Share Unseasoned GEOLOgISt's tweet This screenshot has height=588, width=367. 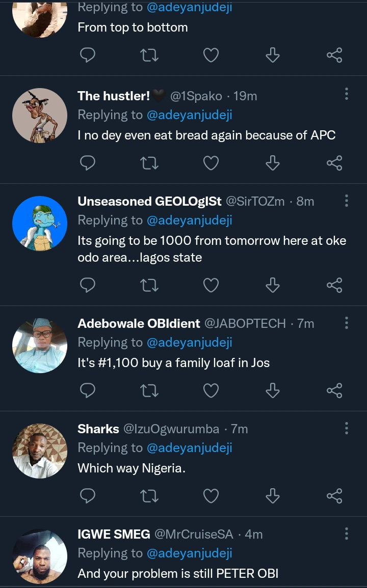click(x=334, y=285)
